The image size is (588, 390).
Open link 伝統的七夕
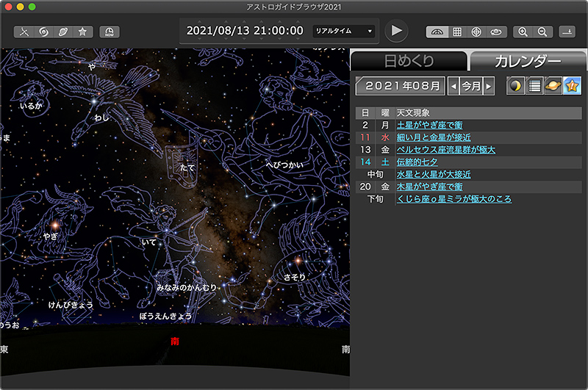click(x=417, y=162)
